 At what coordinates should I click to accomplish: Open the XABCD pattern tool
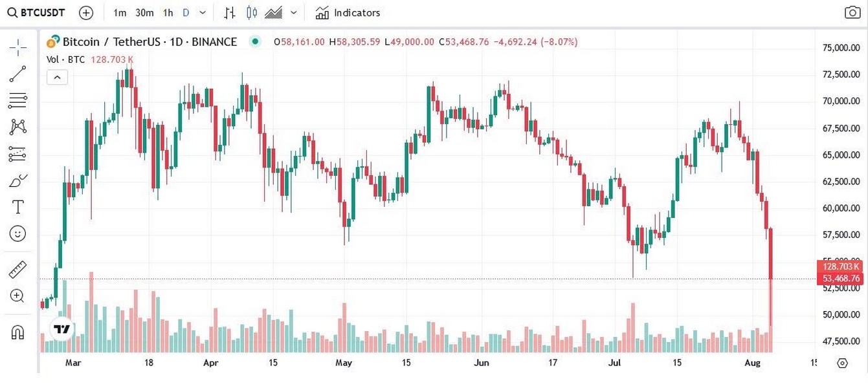pos(17,127)
